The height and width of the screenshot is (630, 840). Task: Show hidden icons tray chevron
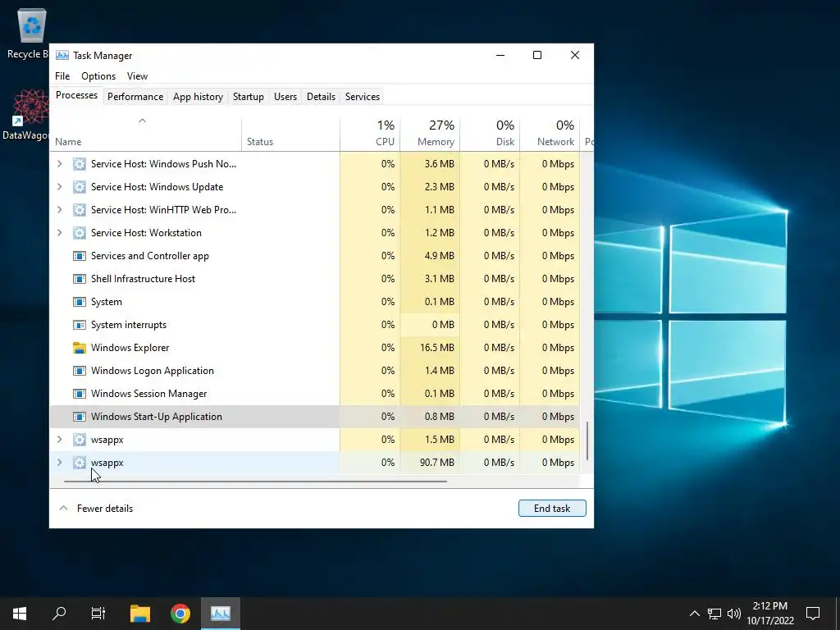pyautogui.click(x=694, y=614)
